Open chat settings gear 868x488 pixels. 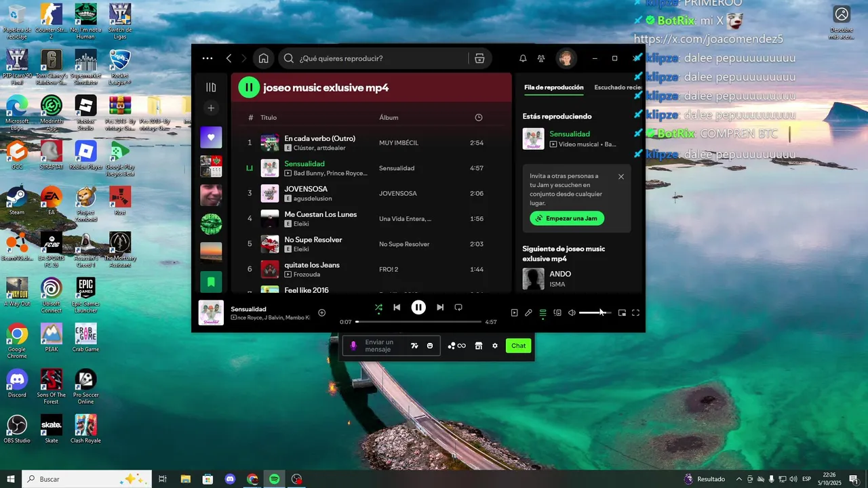495,346
